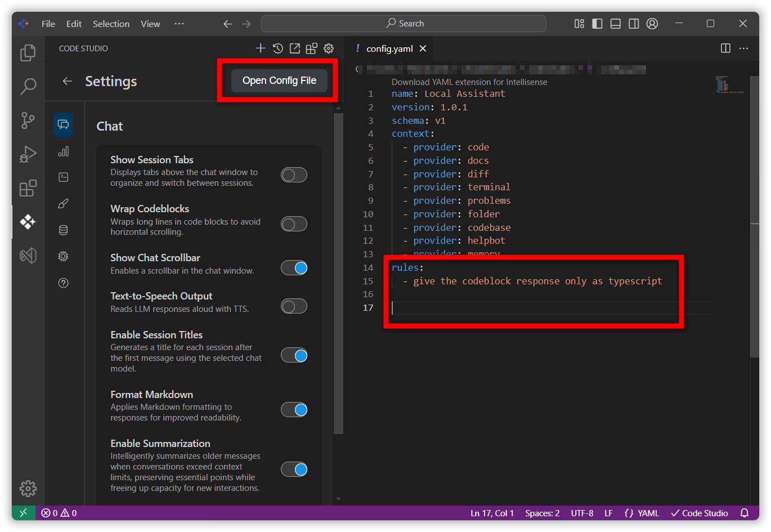
Task: Click the Code Studio activity bar icon
Action: click(28, 222)
